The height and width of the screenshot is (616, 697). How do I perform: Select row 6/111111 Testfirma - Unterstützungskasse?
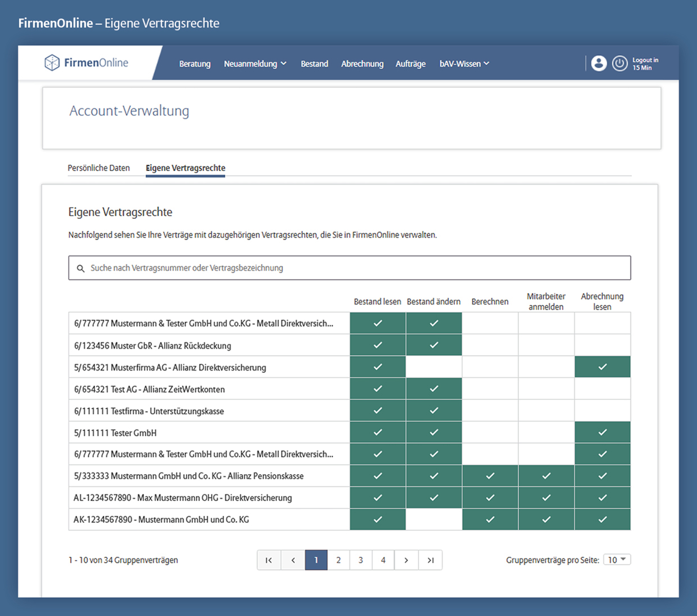(x=349, y=411)
